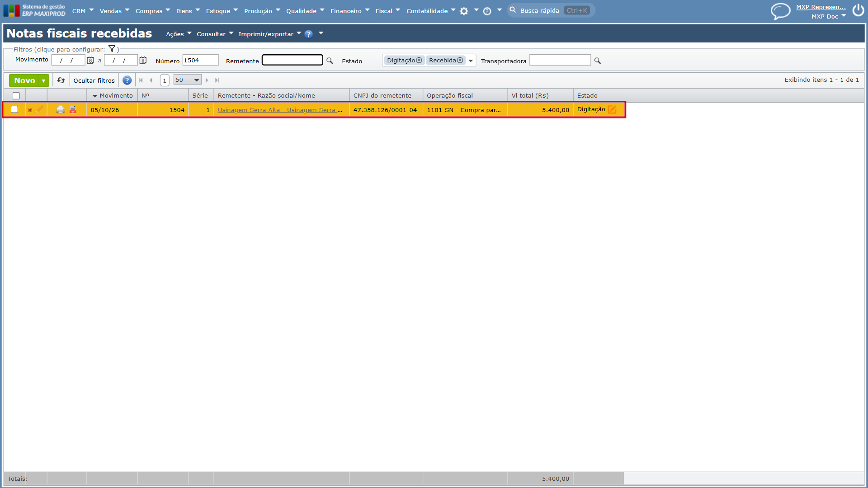Click the Digitação state edit icon

click(612, 109)
